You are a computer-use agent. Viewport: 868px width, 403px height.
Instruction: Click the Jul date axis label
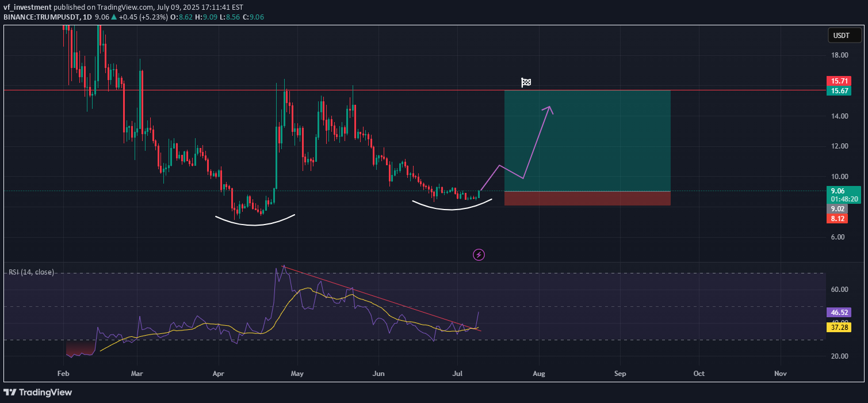tap(457, 373)
